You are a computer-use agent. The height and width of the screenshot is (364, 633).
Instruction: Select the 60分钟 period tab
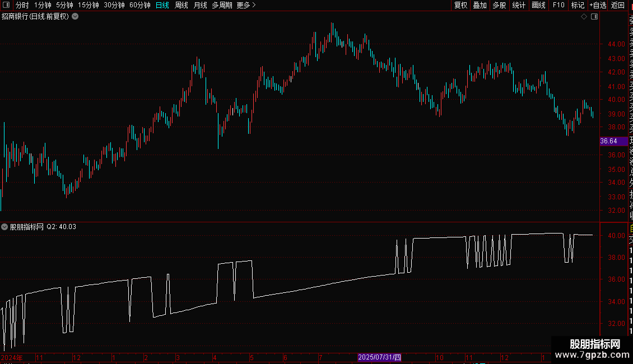click(140, 5)
